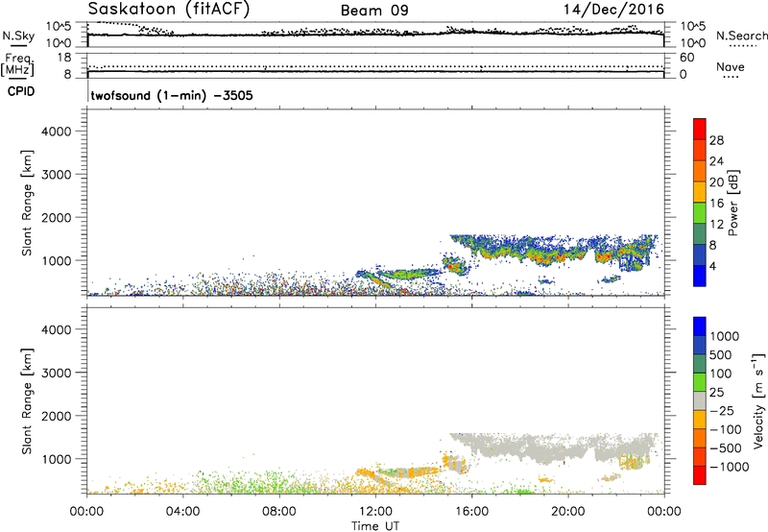Click the '500' positive velocity tick label

click(x=722, y=355)
